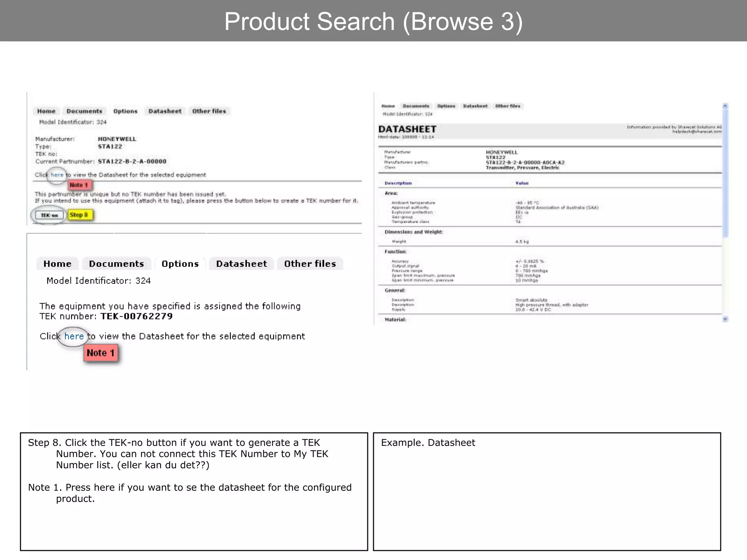
Task: Click 'General:' section heading in datasheet
Action: pos(395,291)
